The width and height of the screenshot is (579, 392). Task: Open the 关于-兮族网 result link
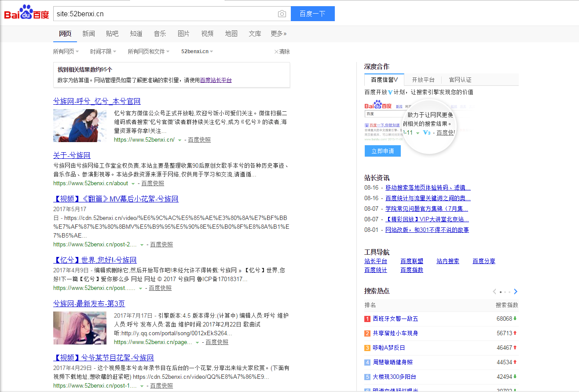(72, 155)
